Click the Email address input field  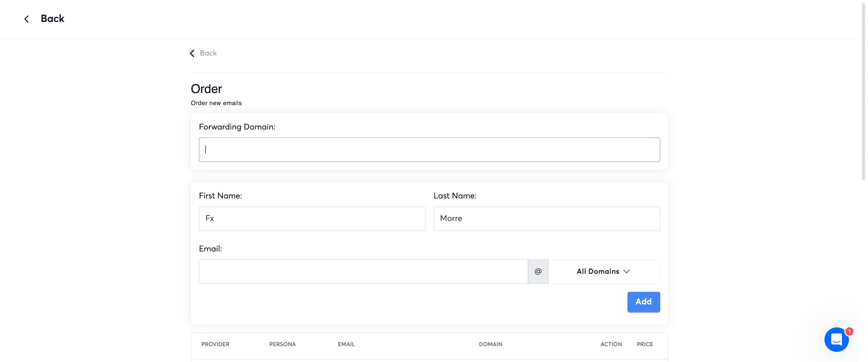[x=363, y=271]
